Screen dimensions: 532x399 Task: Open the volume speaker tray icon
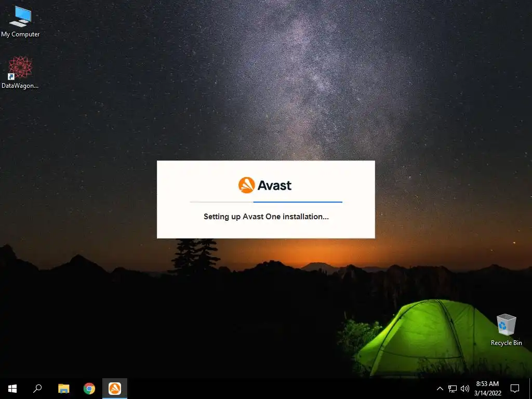coord(465,389)
